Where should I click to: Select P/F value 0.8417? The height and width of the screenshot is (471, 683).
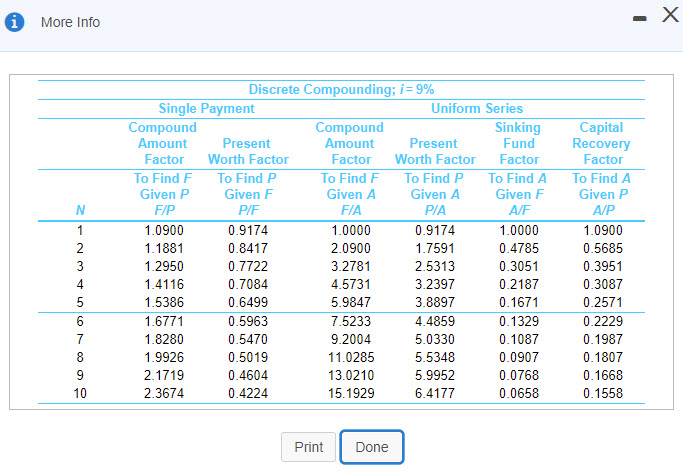click(248, 248)
